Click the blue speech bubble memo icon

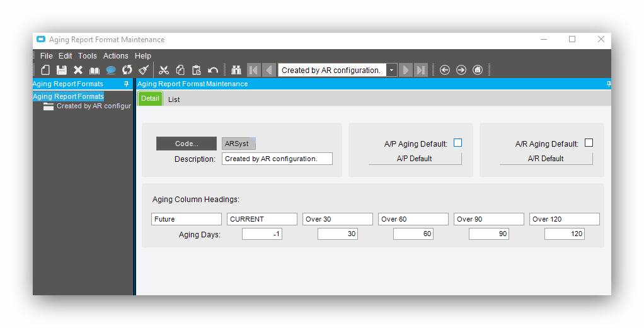[111, 71]
